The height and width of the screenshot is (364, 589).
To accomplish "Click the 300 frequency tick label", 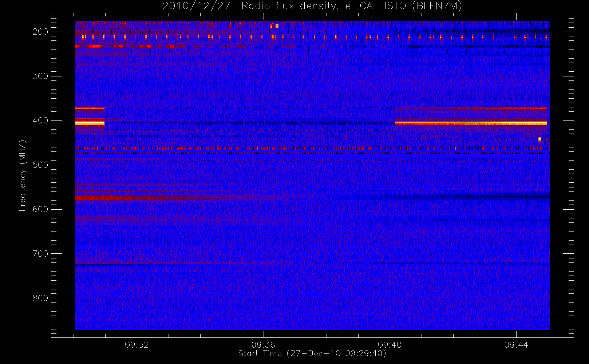I will click(x=40, y=76).
